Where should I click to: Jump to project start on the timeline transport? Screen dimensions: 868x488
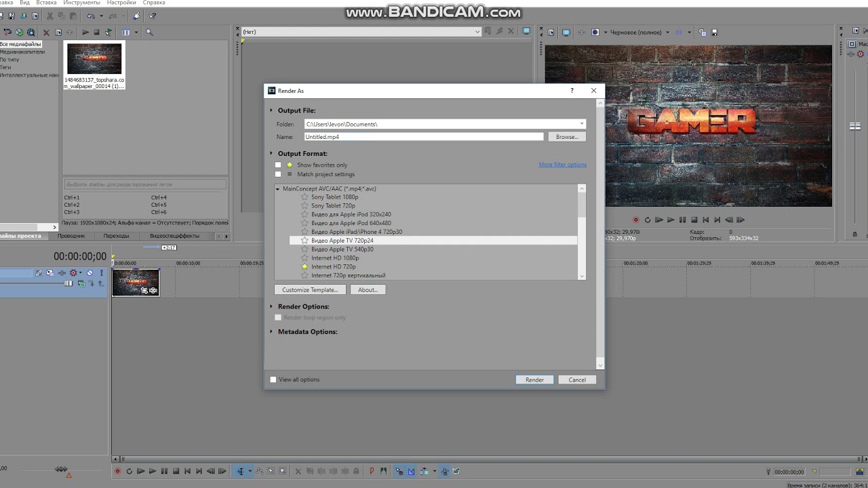pos(187,471)
